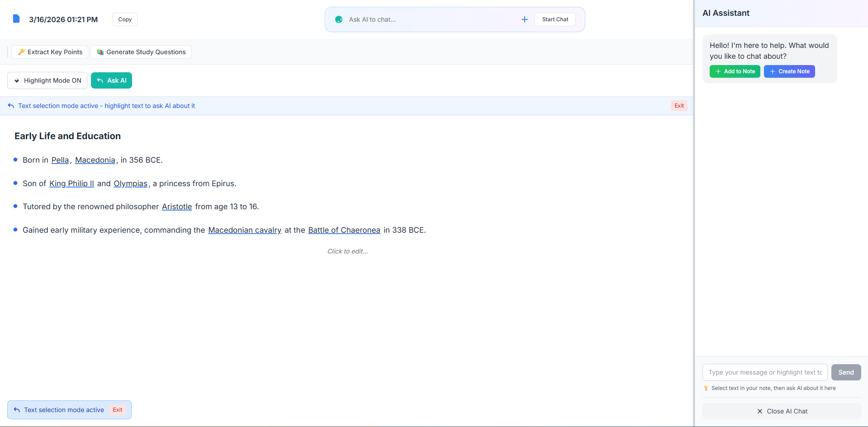Click the teal Ask AI button
Screen dimensions: 868x427
(x=111, y=80)
